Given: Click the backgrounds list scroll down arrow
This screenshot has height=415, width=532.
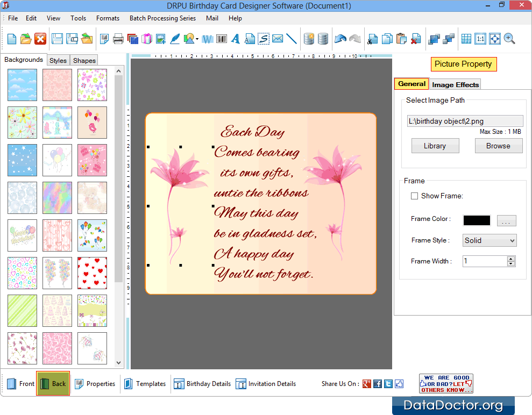Looking at the screenshot, I should 118,362.
